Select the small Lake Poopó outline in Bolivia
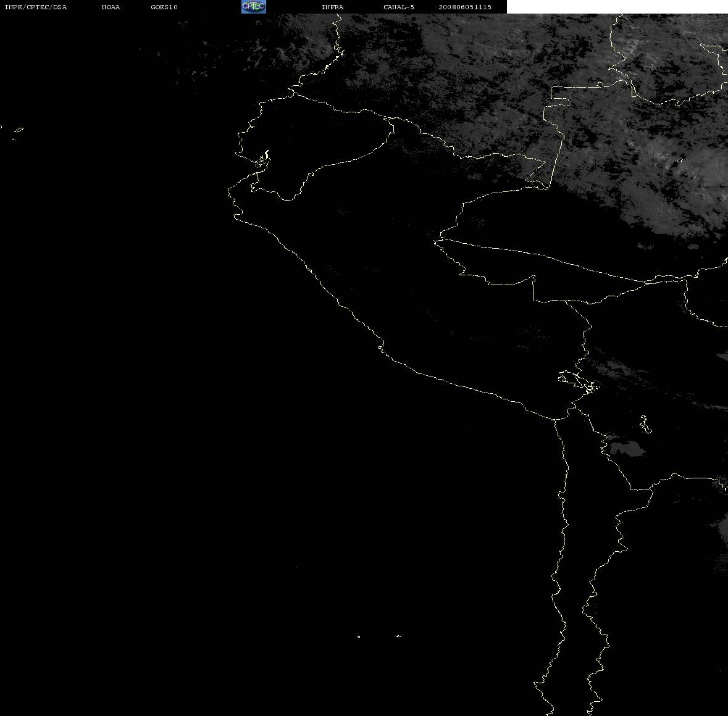Screen dimensions: 728x716 coord(645,424)
